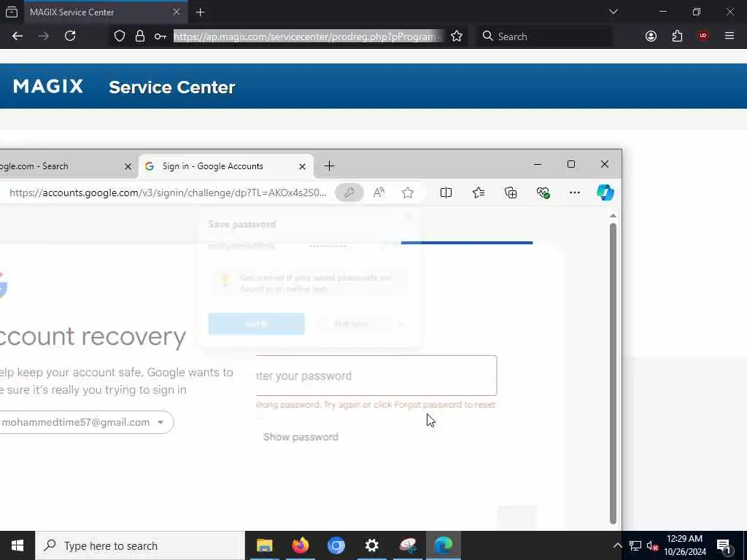Image resolution: width=747 pixels, height=560 pixels.
Task: Open Firefox tracking protection shield
Action: (120, 36)
